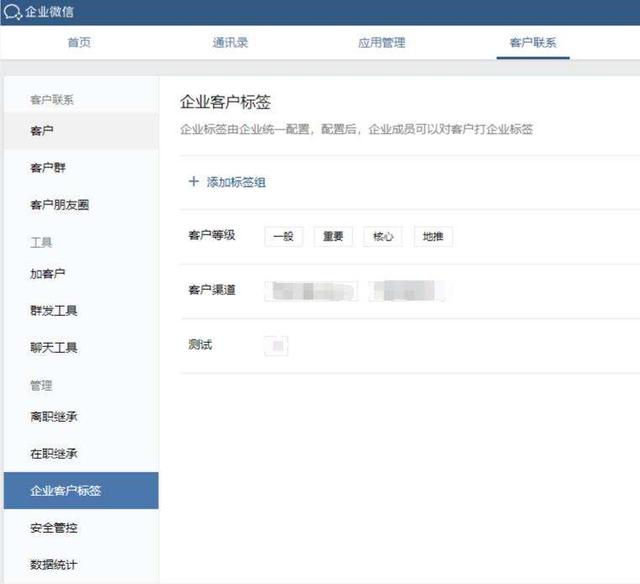The image size is (640, 584).
Task: Open 数据统计 in the sidebar
Action: click(81, 565)
